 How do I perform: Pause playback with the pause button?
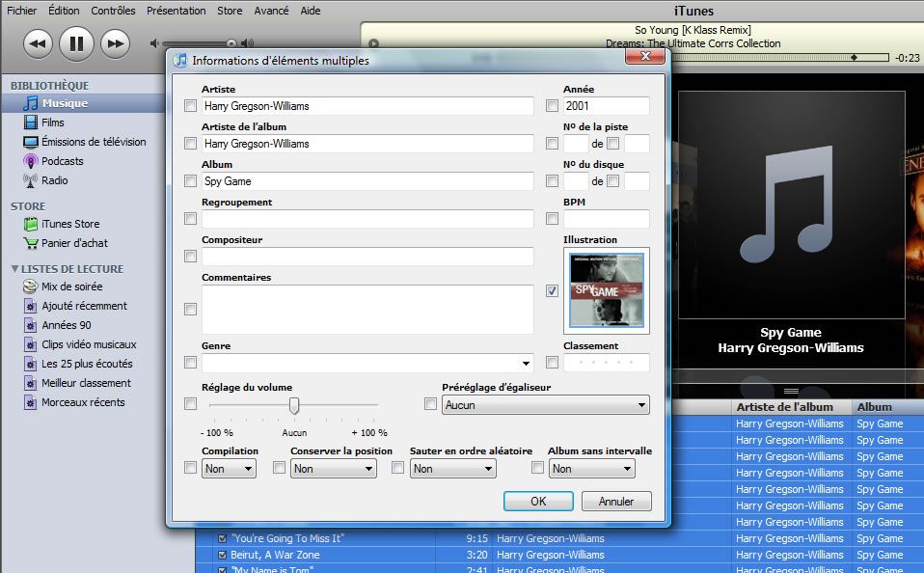[76, 43]
